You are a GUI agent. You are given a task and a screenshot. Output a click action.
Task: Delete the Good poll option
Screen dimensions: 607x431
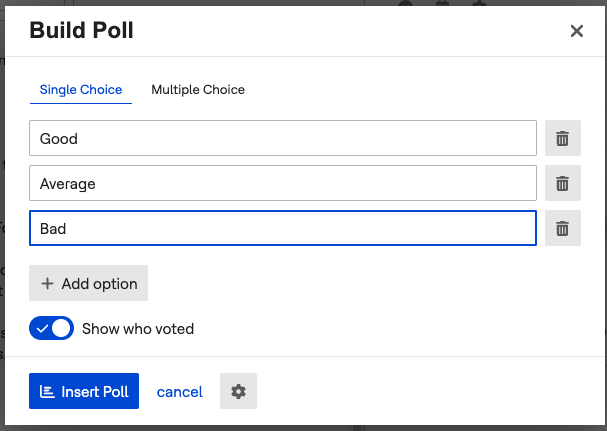tap(562, 139)
